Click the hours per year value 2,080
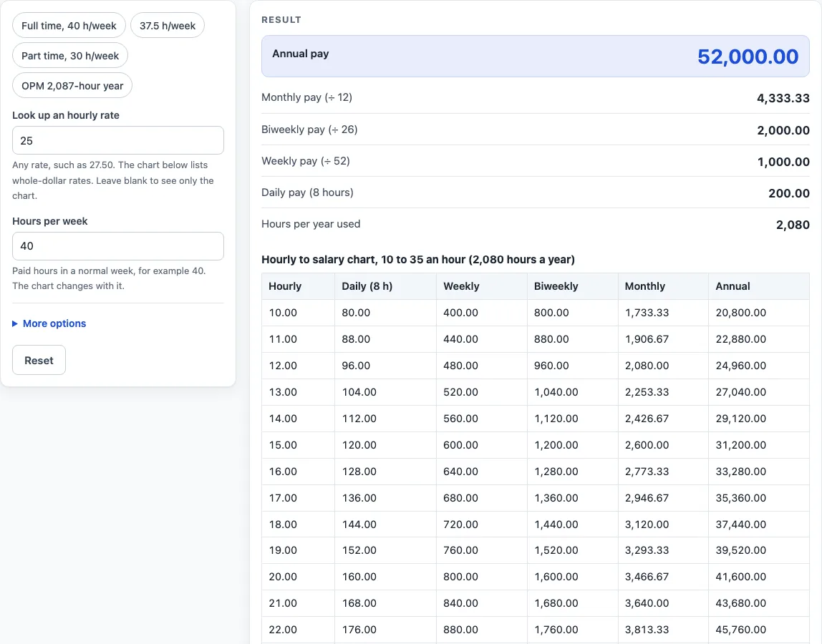The width and height of the screenshot is (822, 644). point(793,225)
